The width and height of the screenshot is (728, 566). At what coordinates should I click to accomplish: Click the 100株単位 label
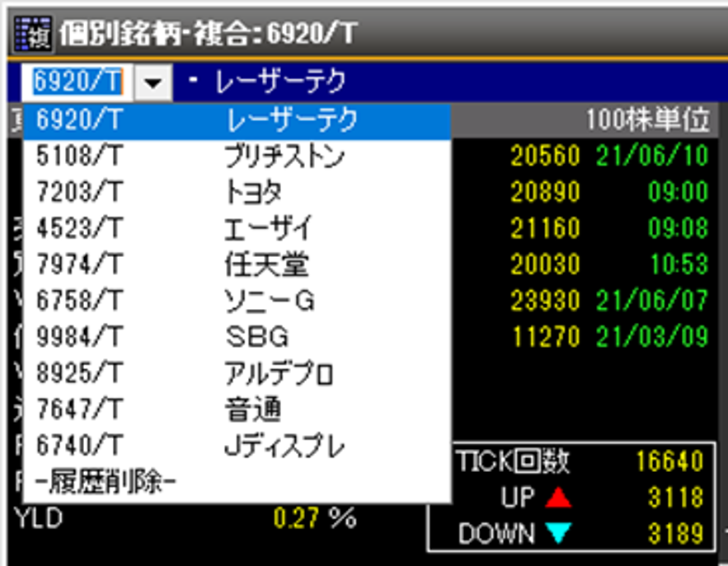click(x=648, y=119)
